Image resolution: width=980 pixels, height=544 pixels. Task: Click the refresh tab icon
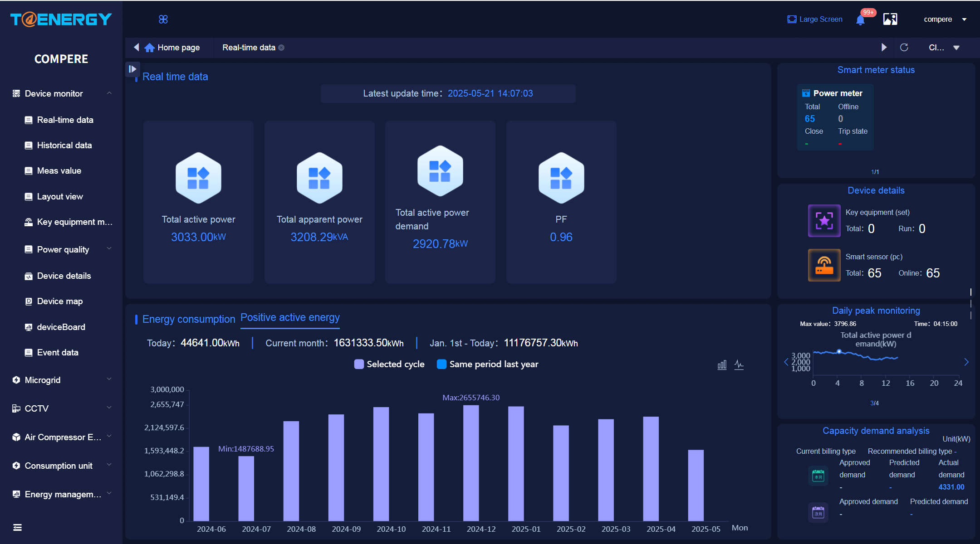point(904,48)
